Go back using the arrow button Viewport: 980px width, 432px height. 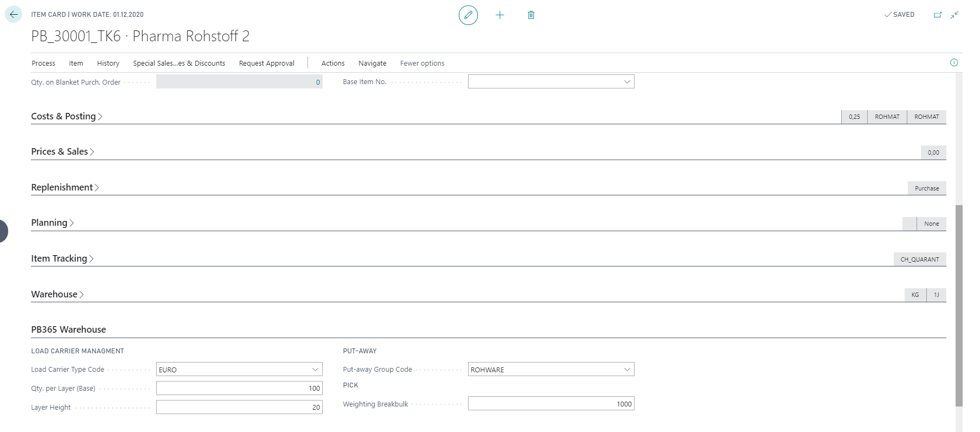(x=14, y=15)
